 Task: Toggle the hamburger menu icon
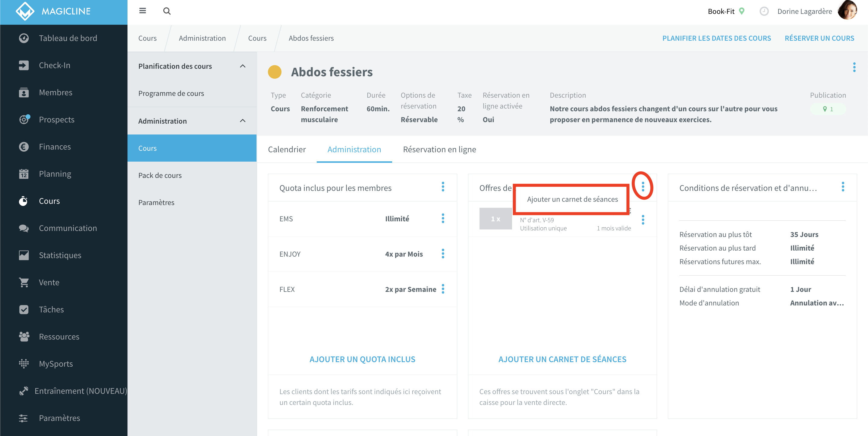(x=143, y=11)
